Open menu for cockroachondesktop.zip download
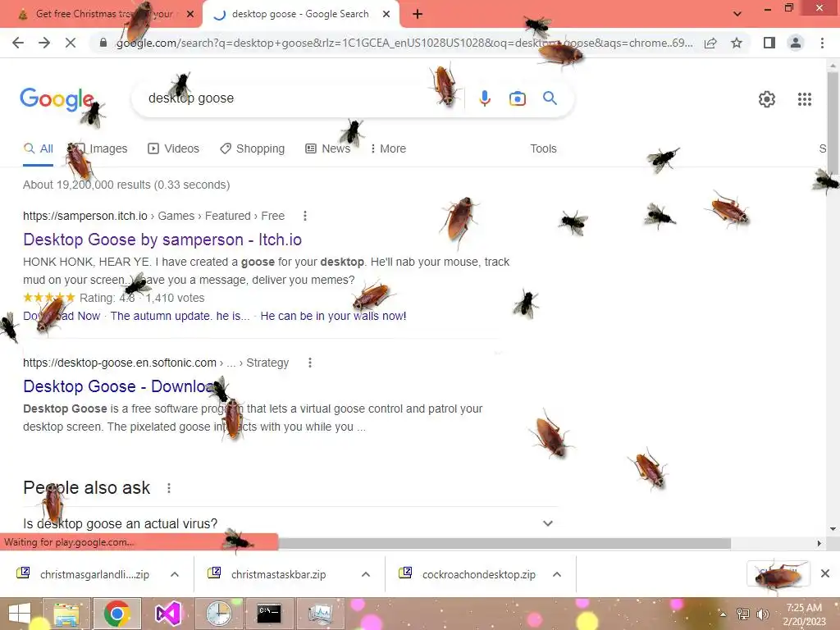Image resolution: width=840 pixels, height=630 pixels. (x=557, y=574)
